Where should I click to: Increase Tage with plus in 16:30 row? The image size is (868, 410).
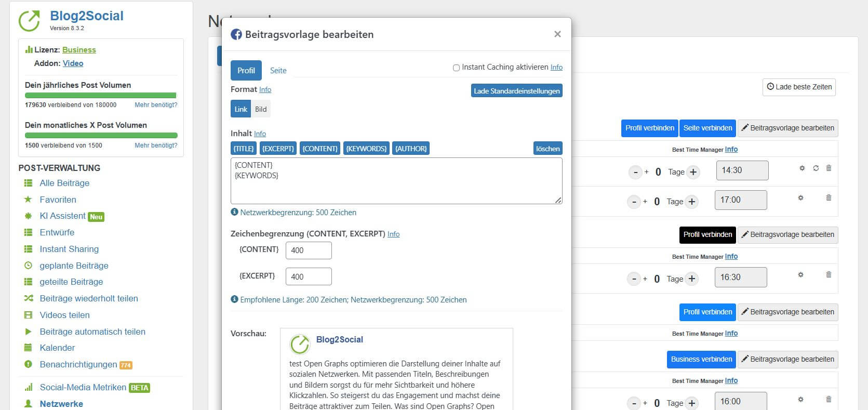(691, 279)
